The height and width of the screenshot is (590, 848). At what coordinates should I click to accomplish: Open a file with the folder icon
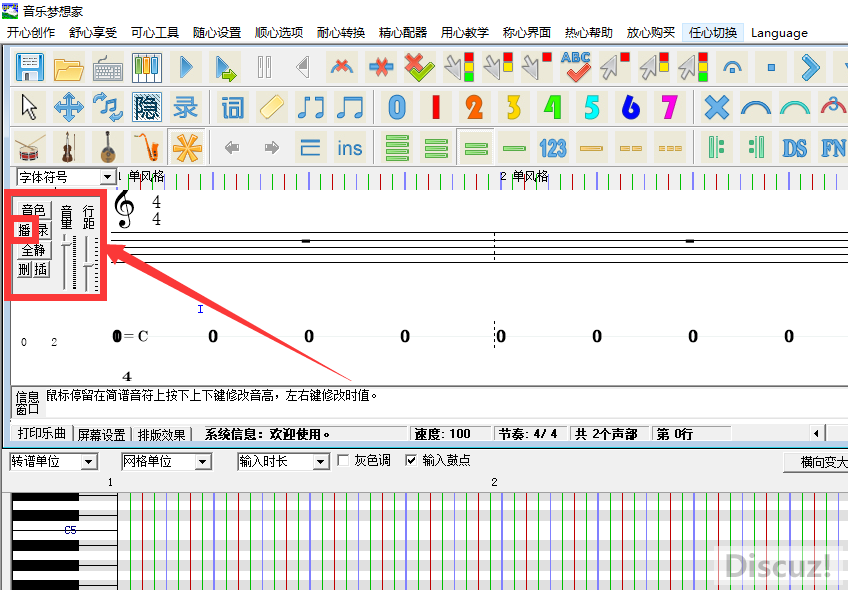[69, 68]
